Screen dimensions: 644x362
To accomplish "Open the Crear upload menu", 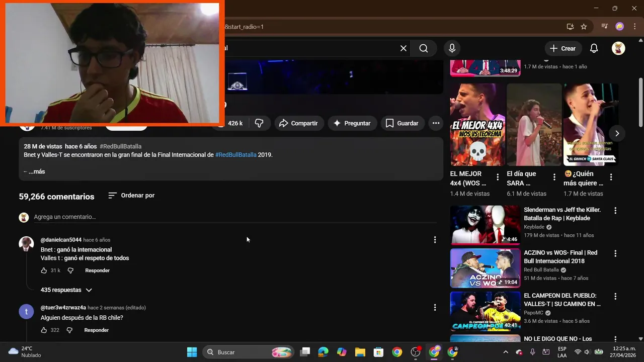I will point(563,48).
